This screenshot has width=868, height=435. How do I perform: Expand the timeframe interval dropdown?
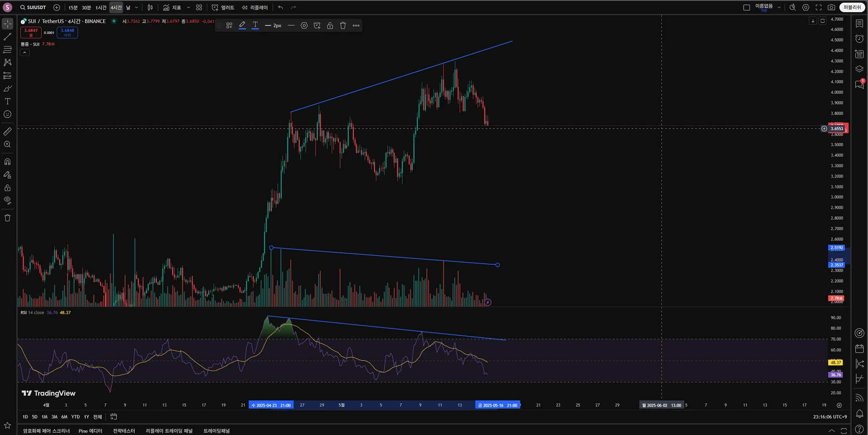[137, 8]
